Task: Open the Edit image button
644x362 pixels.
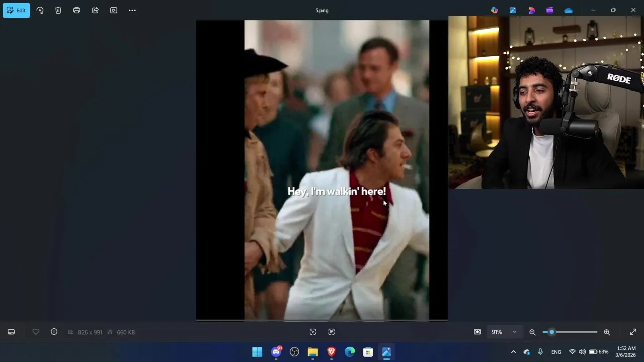Action: click(16, 10)
